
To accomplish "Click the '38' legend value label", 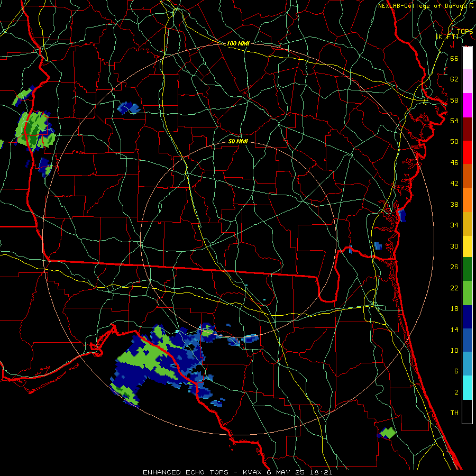I will coord(454,204).
